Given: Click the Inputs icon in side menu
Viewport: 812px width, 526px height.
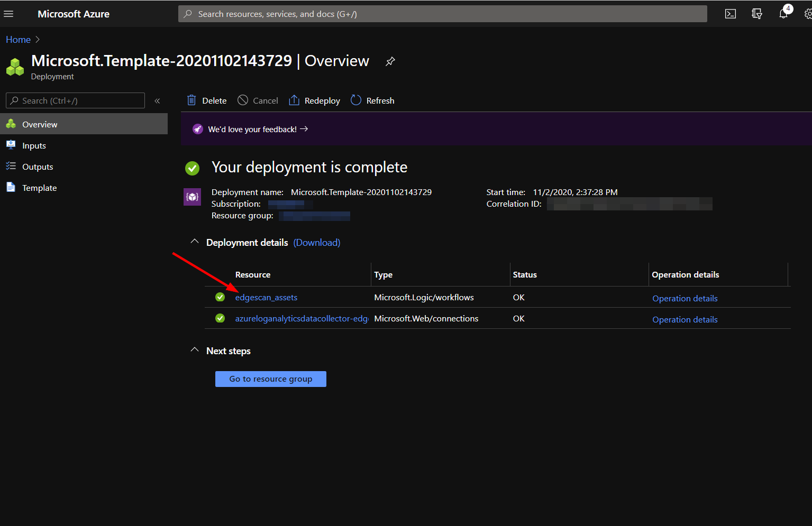Looking at the screenshot, I should (11, 145).
